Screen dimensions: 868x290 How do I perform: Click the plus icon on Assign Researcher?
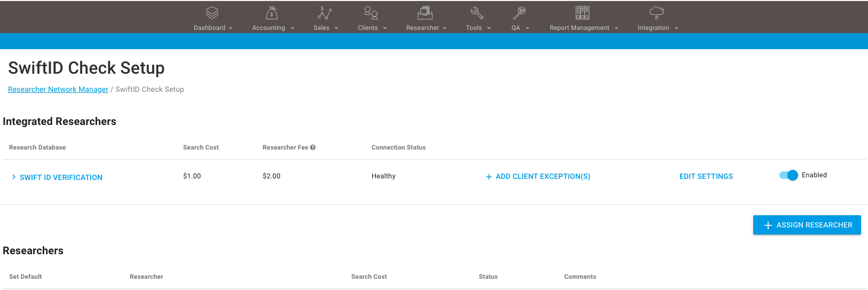pyautogui.click(x=768, y=225)
